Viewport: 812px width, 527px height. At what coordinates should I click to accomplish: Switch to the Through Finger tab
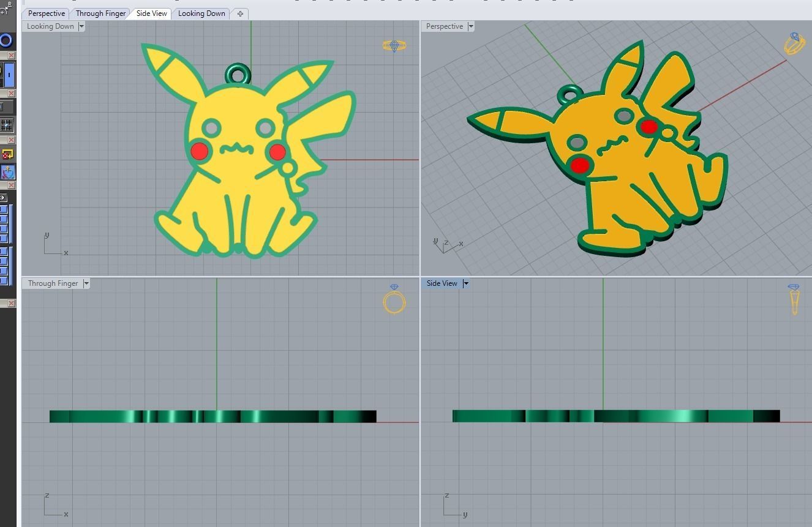click(100, 13)
